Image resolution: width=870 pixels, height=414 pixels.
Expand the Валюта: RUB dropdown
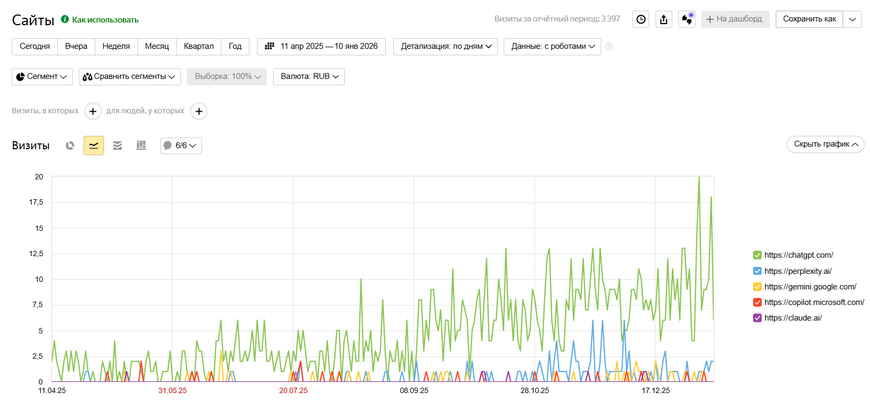click(x=309, y=76)
